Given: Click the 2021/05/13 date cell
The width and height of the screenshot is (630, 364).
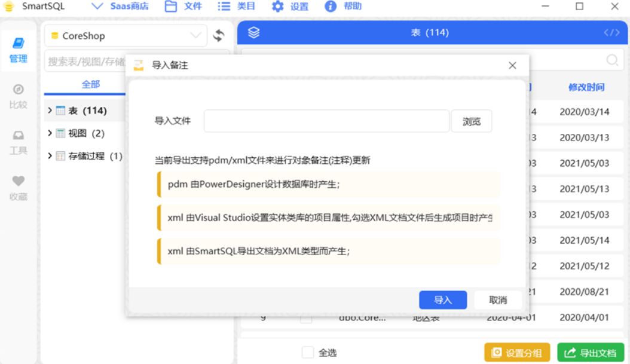Looking at the screenshot, I should tap(585, 189).
